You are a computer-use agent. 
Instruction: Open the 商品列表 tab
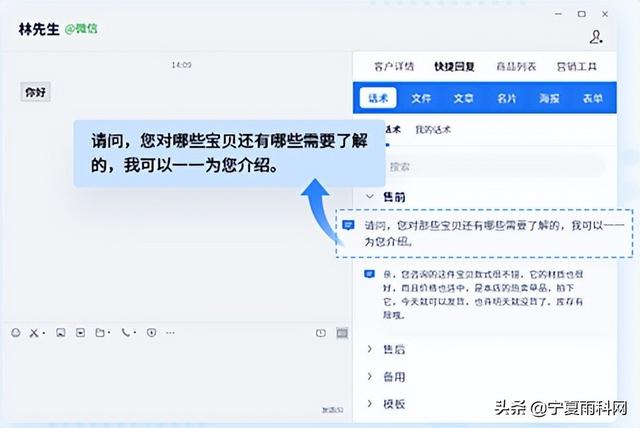(x=516, y=67)
